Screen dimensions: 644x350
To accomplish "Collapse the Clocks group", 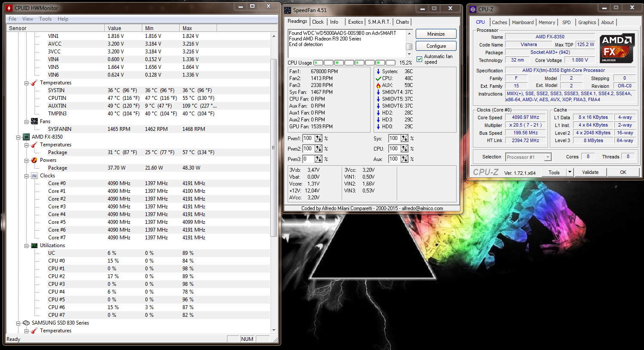I will coord(26,176).
